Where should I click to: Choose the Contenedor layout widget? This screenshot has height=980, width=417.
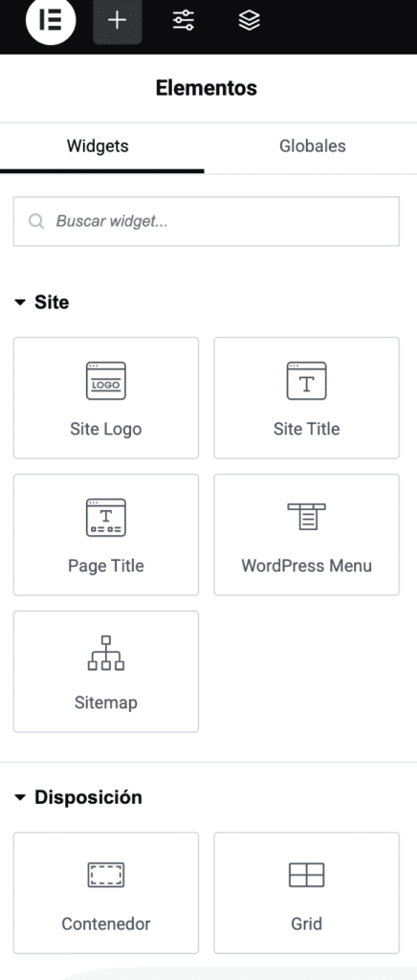[106, 893]
